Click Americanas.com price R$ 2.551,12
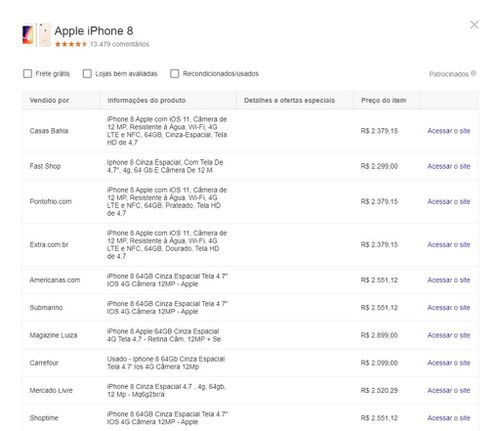The height and width of the screenshot is (431, 500). pos(379,280)
